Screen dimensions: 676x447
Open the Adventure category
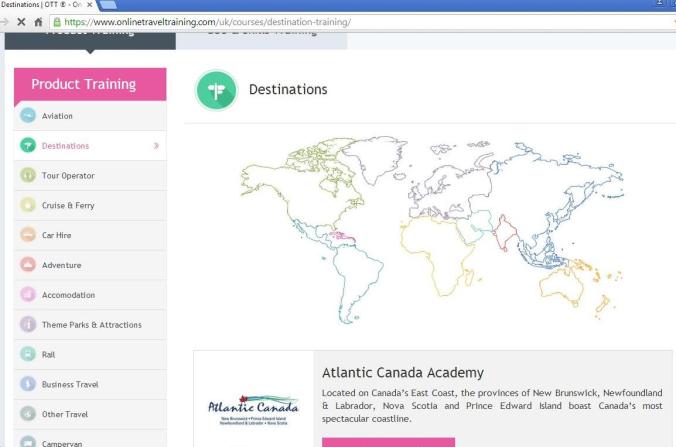tap(90, 265)
